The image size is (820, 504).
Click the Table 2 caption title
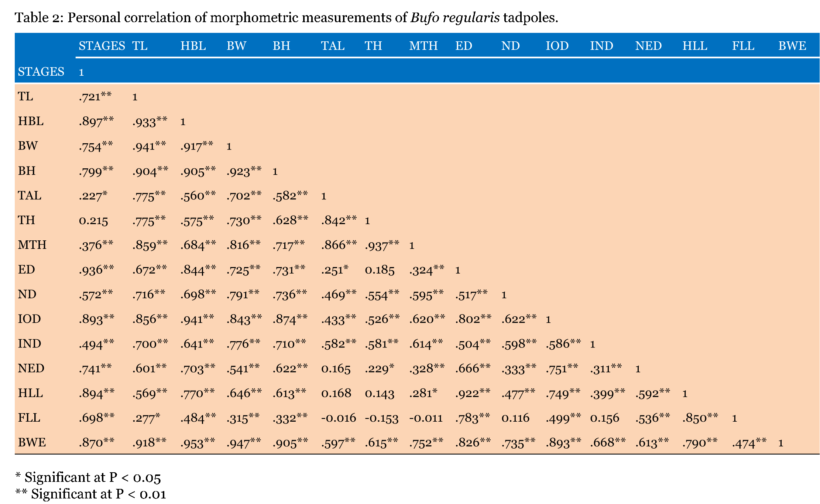(x=286, y=17)
